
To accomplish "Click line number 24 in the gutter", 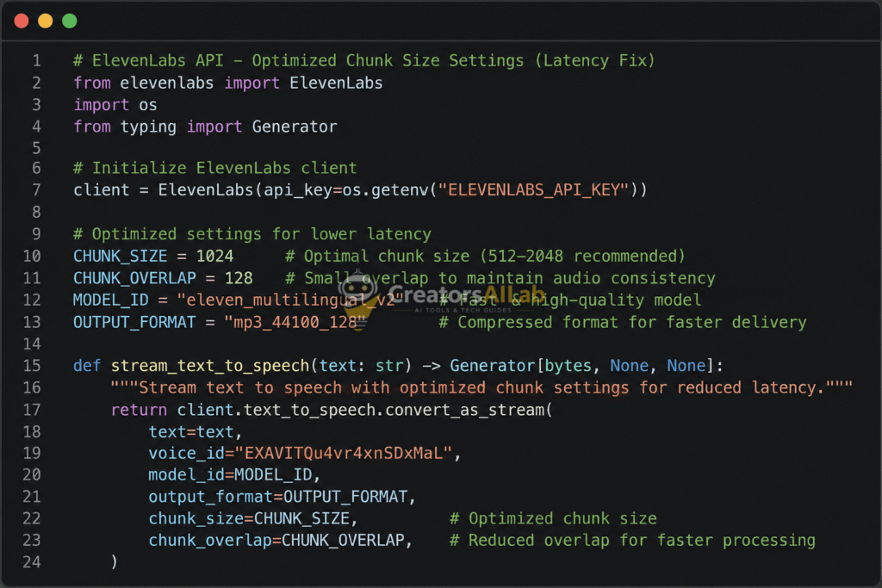I will 32,562.
